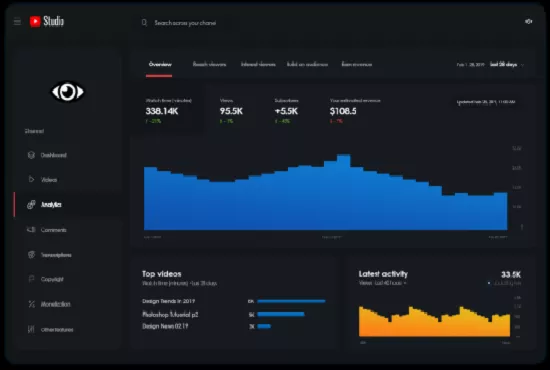
Task: Select the Subscribers +5.5K metric card
Action: (286, 111)
